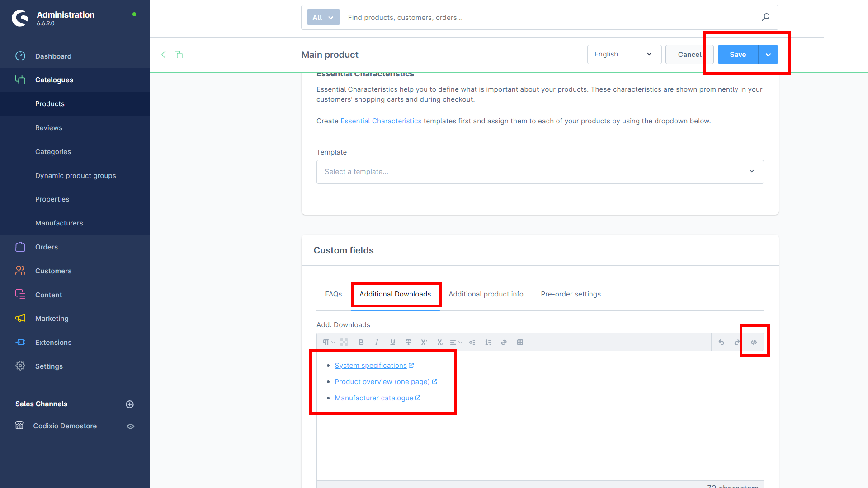Select a template dropdown
This screenshot has width=868, height=488.
[539, 172]
